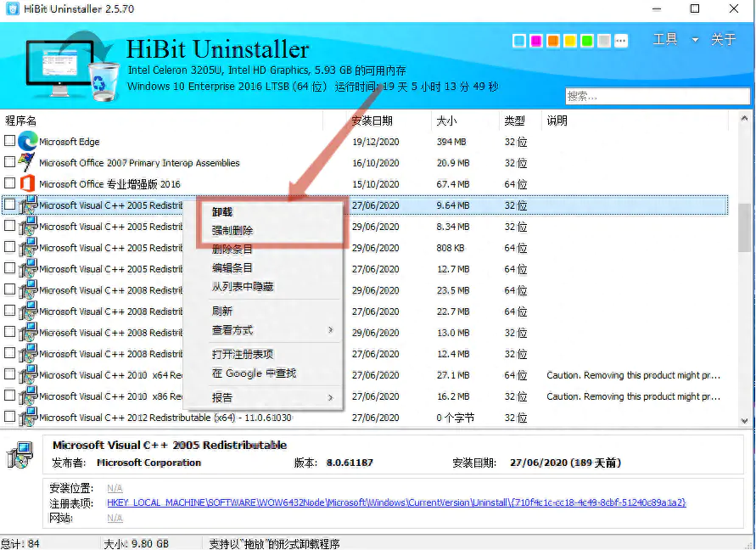Screen dimensions: 756x550
Task: Select the magenta theme color swatch
Action: coord(535,41)
